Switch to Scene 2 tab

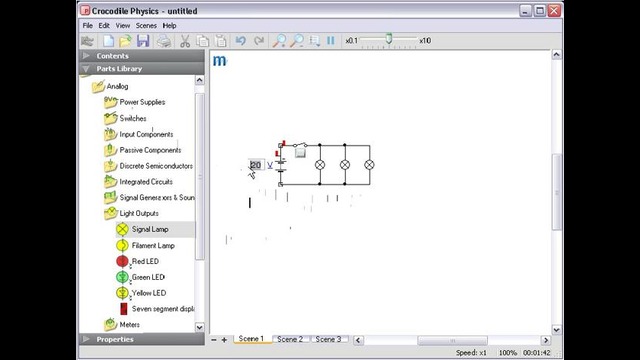[x=290, y=339]
